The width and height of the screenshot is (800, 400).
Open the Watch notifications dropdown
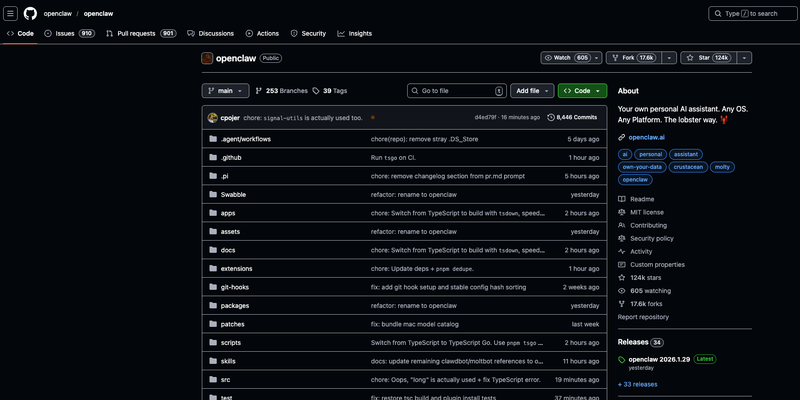[571, 58]
